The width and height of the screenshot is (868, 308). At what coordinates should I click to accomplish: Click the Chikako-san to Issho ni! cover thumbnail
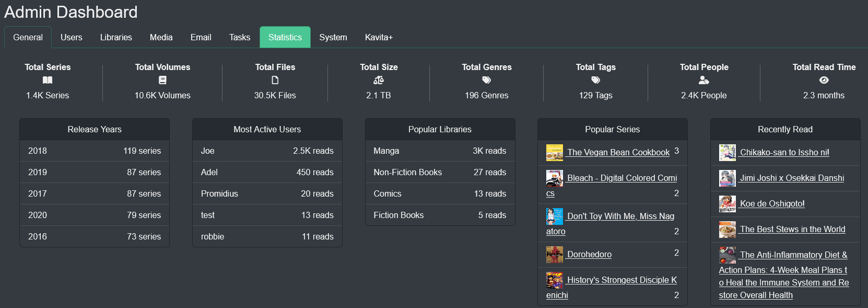click(x=727, y=153)
